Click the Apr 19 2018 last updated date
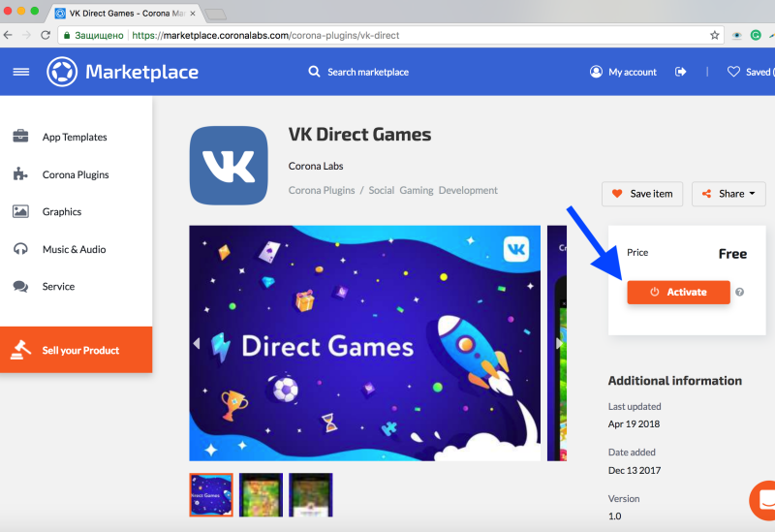The width and height of the screenshot is (775, 532). [634, 424]
